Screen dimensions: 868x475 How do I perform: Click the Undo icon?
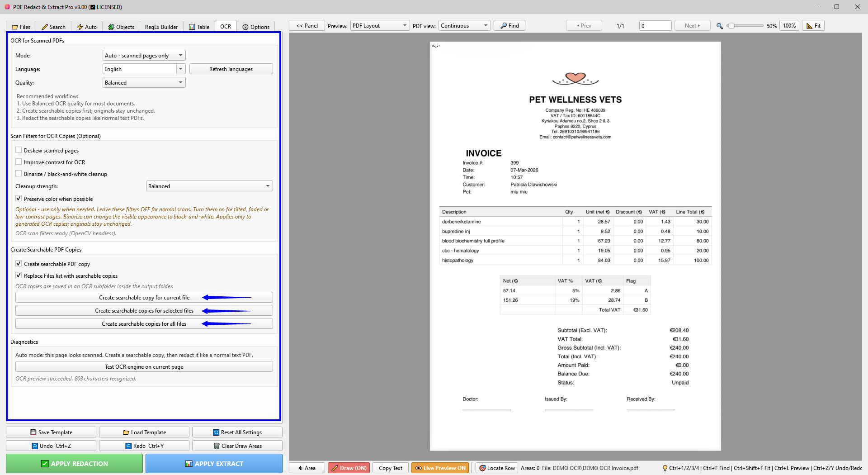click(x=35, y=446)
